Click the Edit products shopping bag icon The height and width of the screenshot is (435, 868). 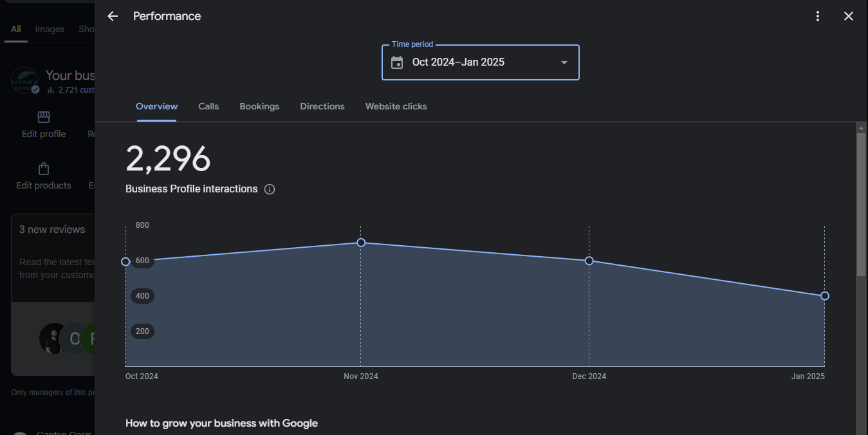(x=44, y=169)
